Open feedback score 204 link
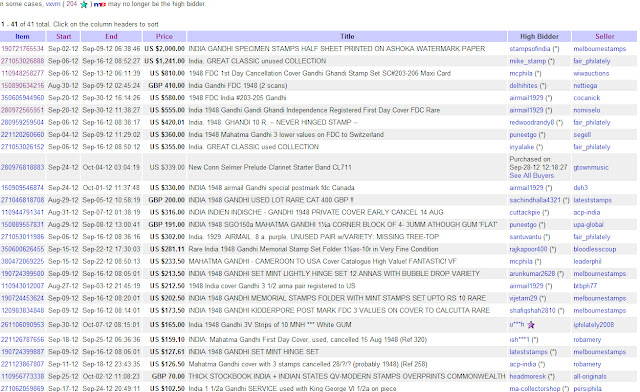The width and height of the screenshot is (640, 392). click(71, 4)
